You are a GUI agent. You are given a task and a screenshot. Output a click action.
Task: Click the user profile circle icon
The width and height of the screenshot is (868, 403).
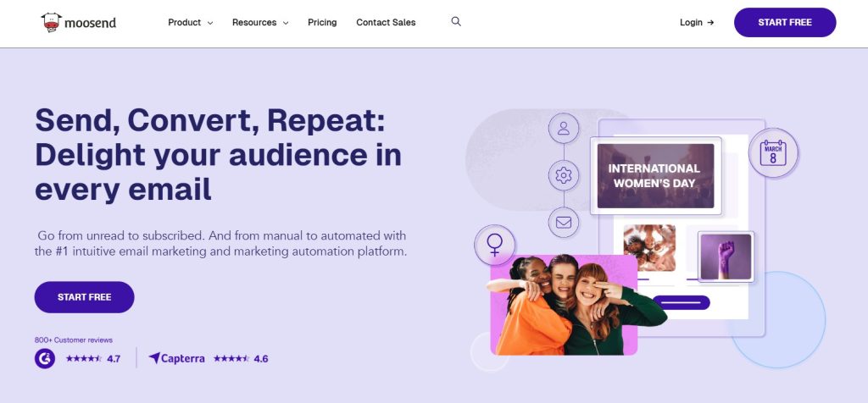point(564,128)
